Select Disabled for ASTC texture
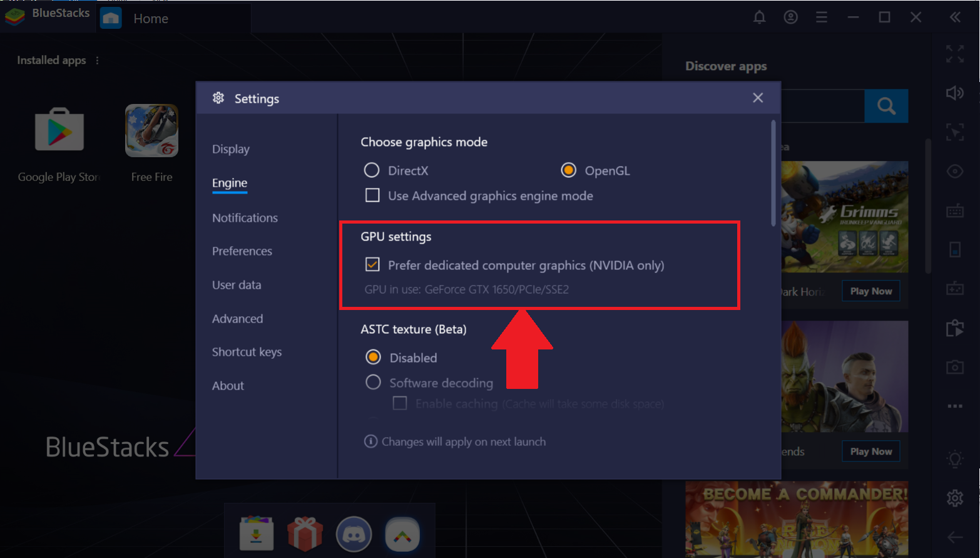 point(373,357)
